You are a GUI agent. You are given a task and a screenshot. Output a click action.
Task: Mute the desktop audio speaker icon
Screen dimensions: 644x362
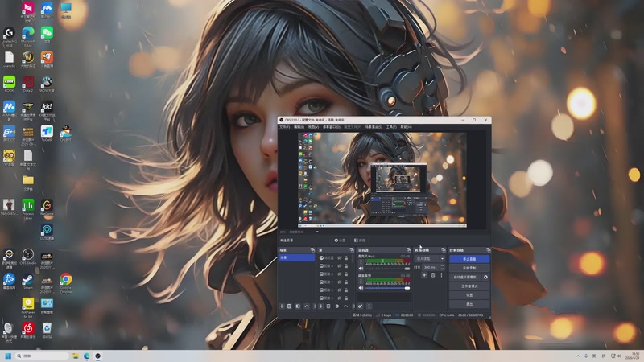(x=361, y=288)
